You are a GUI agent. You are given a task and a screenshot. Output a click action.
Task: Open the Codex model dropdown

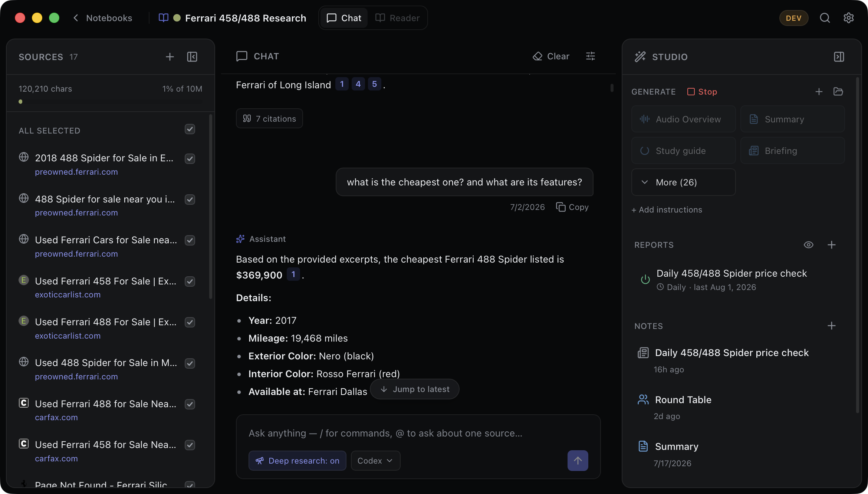click(375, 461)
